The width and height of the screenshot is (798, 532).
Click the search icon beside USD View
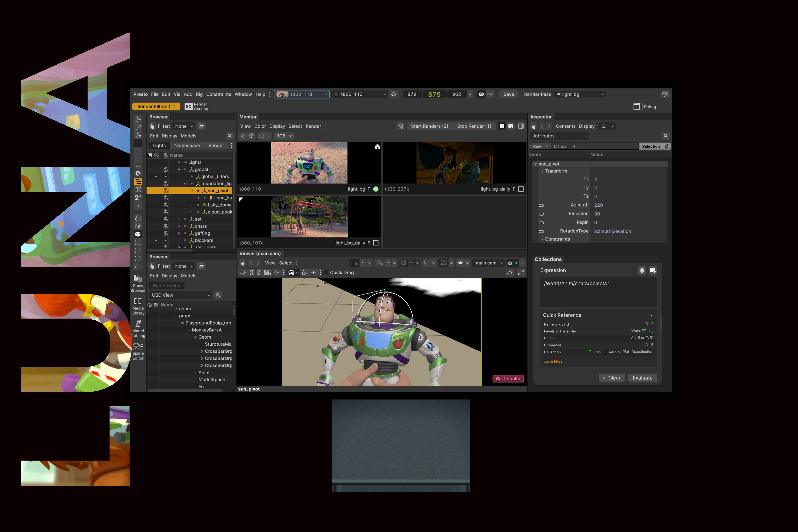click(x=218, y=295)
